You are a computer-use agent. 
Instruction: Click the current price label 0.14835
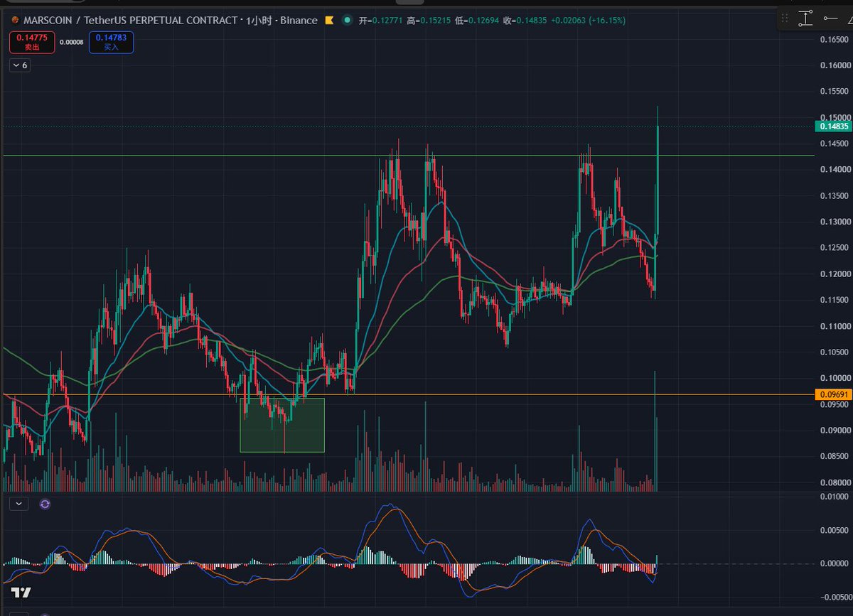833,126
